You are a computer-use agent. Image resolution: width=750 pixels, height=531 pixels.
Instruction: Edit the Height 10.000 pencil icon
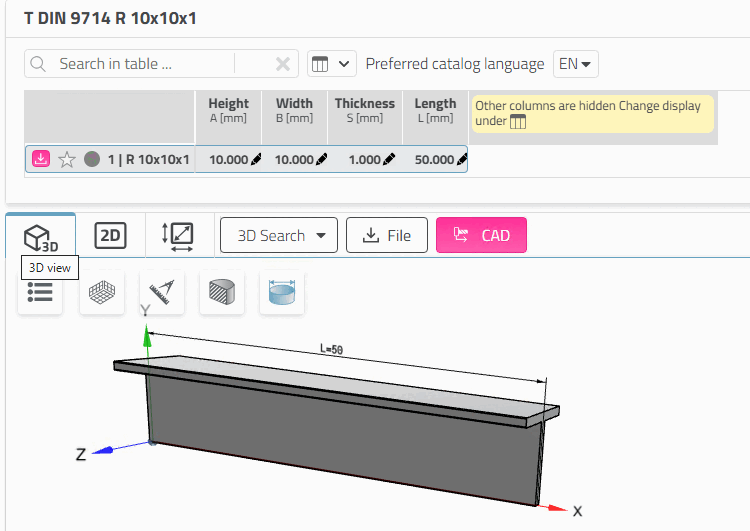click(x=256, y=159)
